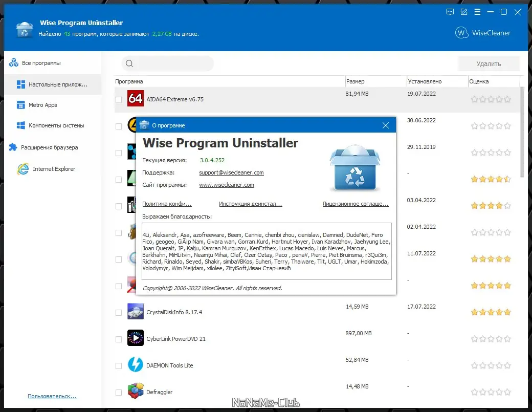Rate Defraggler with its star rating
This screenshot has width=532, height=412.
click(491, 392)
